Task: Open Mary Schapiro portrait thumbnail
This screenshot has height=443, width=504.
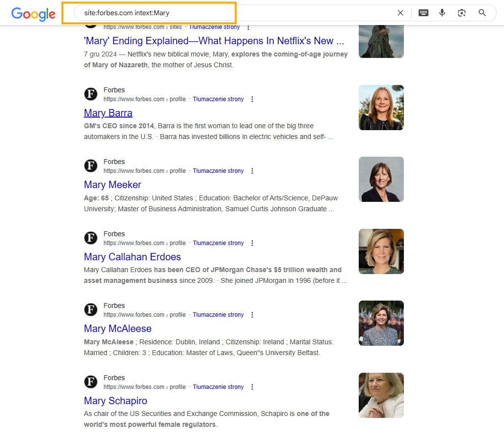Action: [381, 395]
